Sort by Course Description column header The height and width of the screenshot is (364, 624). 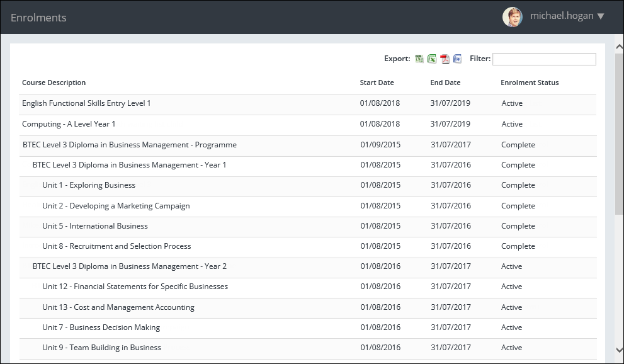(x=54, y=82)
